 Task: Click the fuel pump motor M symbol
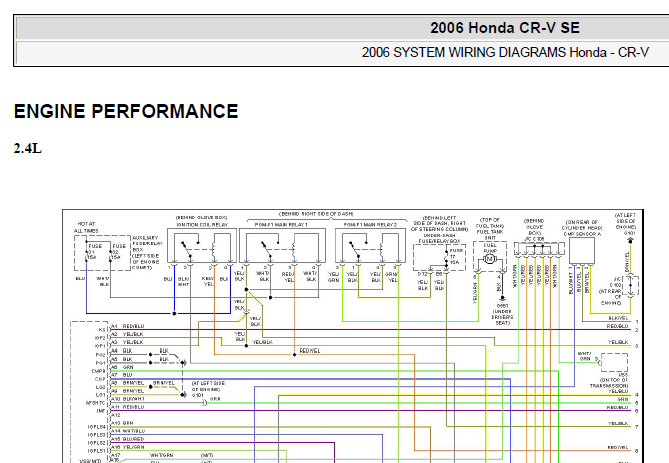pos(489,259)
